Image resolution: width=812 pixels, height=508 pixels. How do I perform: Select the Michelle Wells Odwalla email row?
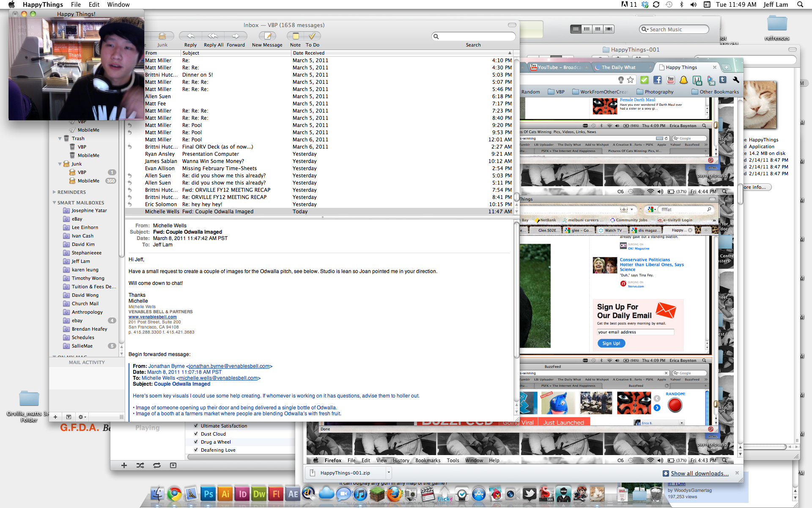319,212
